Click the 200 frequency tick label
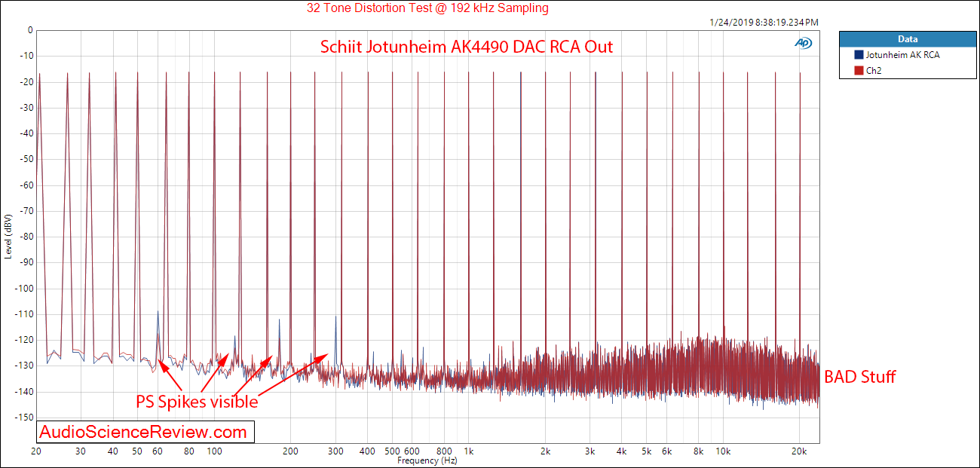This screenshot has width=980, height=468. click(x=290, y=451)
